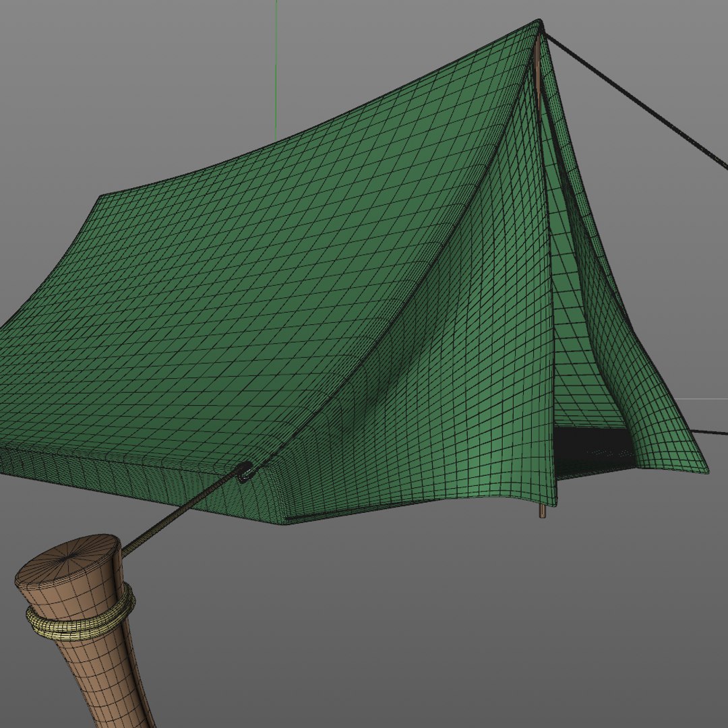Select the metal hook on tent corner
Viewport: 728px width, 728px height.
point(246,471)
